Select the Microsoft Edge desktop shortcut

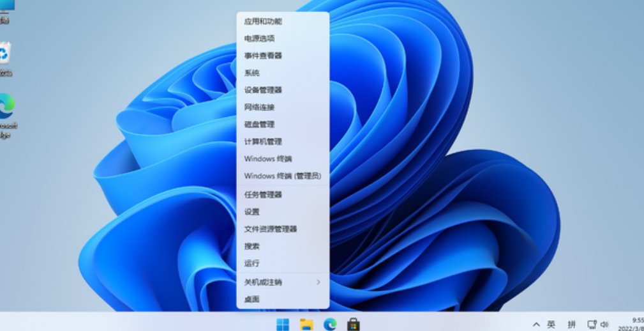(6, 109)
